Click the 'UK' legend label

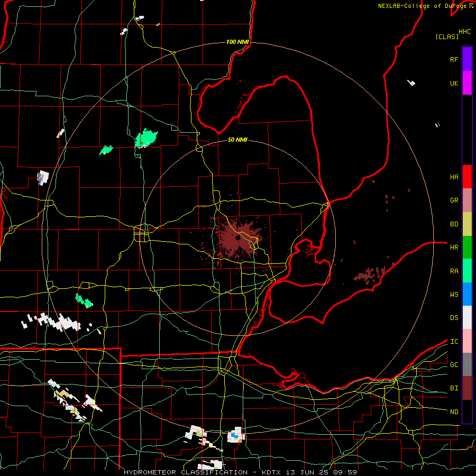(x=454, y=83)
